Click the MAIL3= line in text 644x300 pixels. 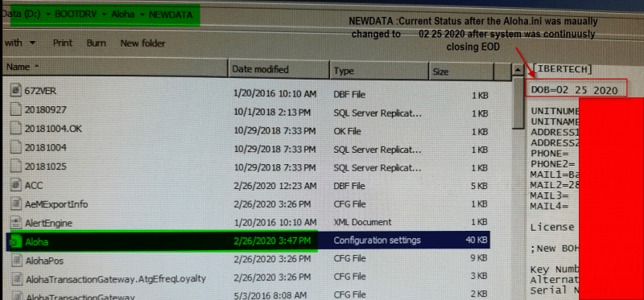coord(550,195)
